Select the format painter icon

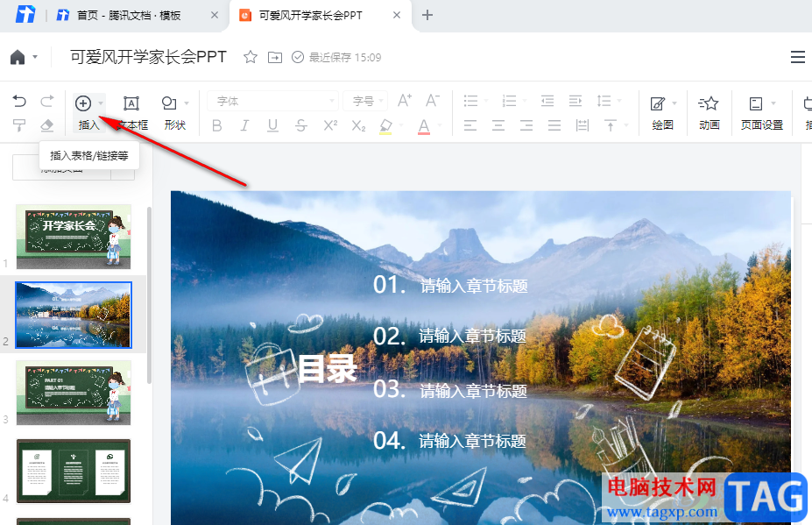[x=19, y=125]
